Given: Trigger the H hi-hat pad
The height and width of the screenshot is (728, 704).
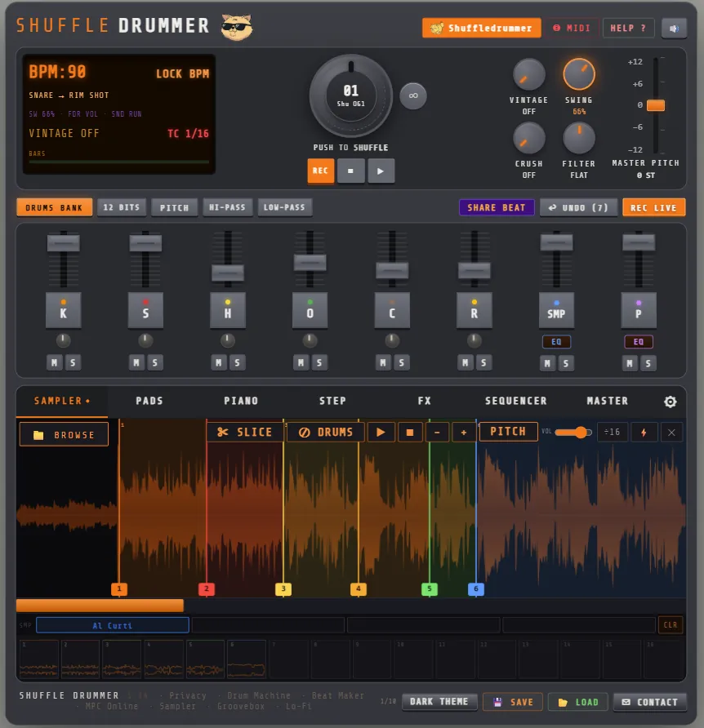Looking at the screenshot, I should pyautogui.click(x=228, y=311).
